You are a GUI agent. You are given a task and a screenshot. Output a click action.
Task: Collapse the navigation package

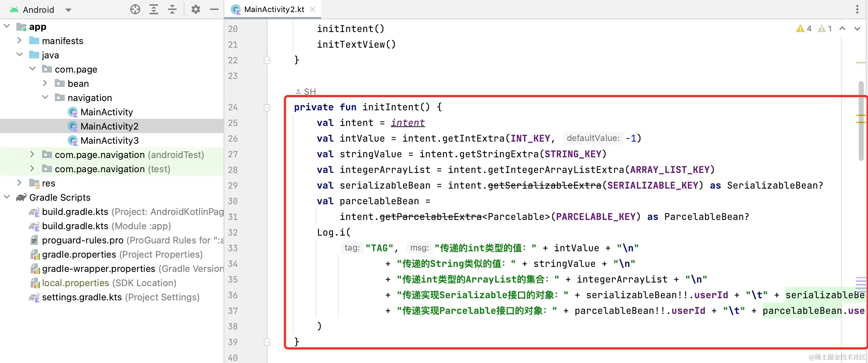click(x=45, y=97)
